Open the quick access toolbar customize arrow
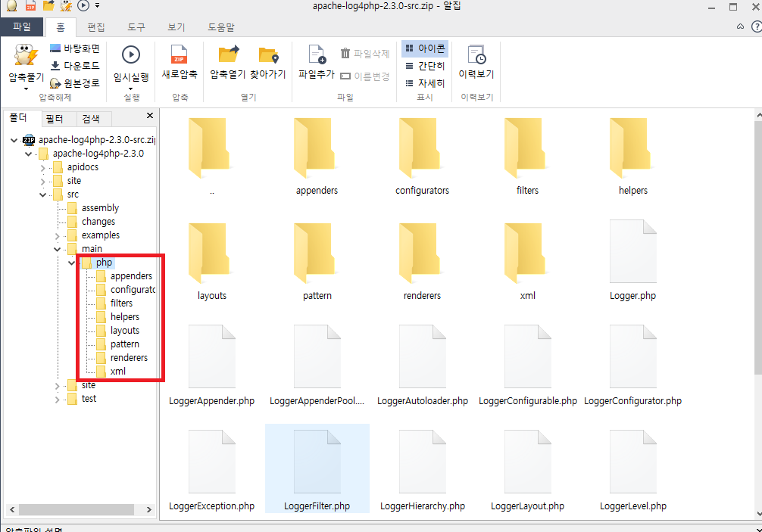 97,5
